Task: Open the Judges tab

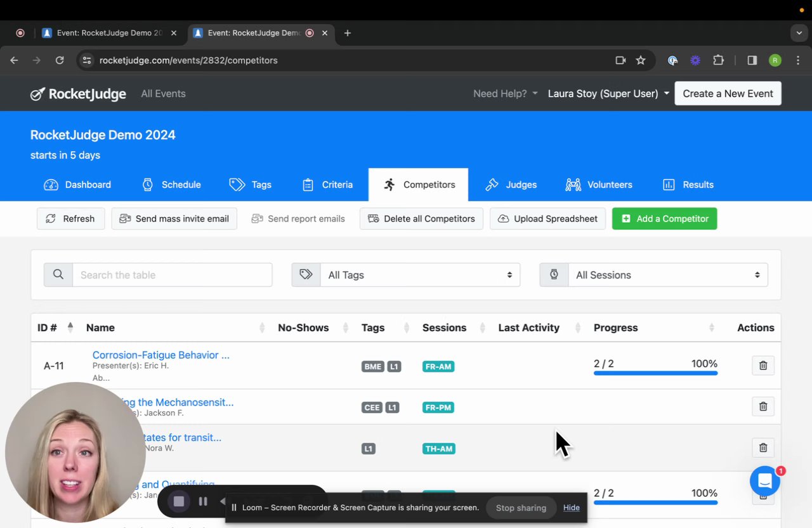Action: (x=511, y=185)
